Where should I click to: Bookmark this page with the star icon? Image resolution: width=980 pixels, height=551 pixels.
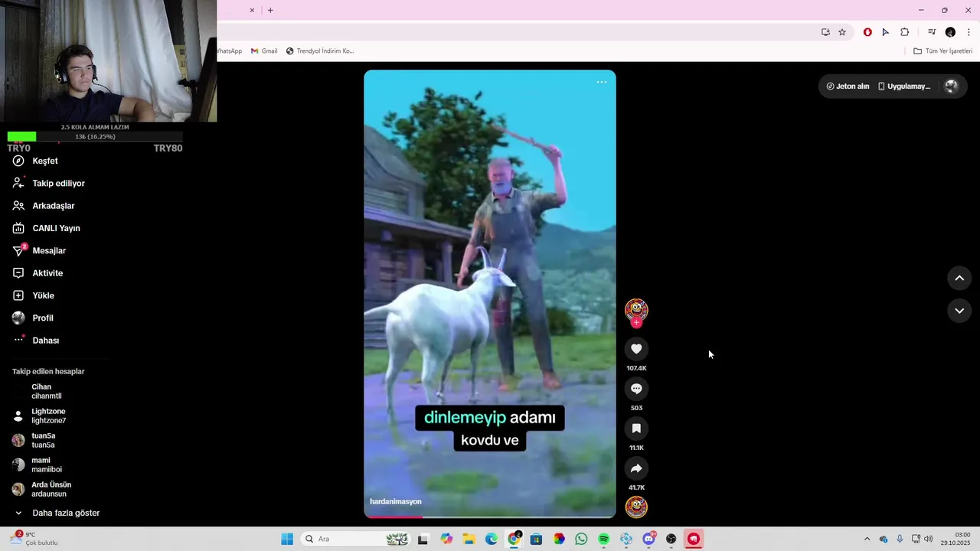(x=842, y=32)
